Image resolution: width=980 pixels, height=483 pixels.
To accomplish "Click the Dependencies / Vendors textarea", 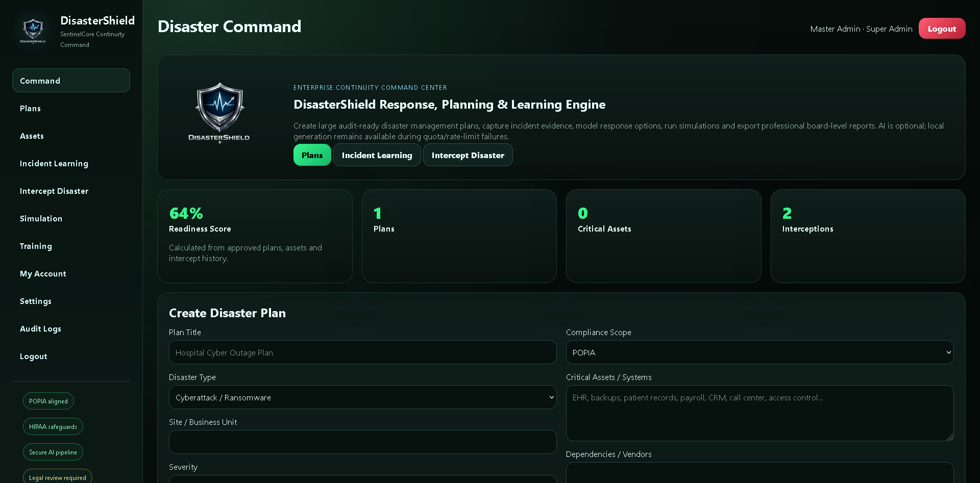I will [759, 473].
